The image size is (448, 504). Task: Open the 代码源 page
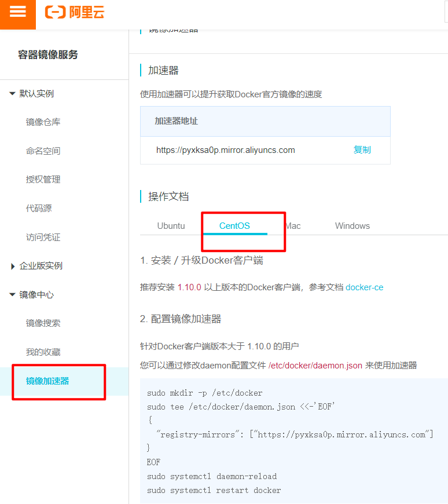pyautogui.click(x=39, y=209)
